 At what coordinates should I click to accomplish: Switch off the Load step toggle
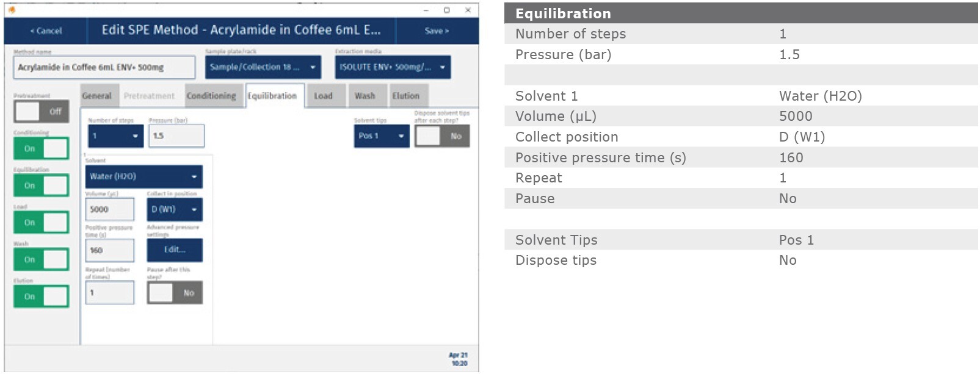41,223
